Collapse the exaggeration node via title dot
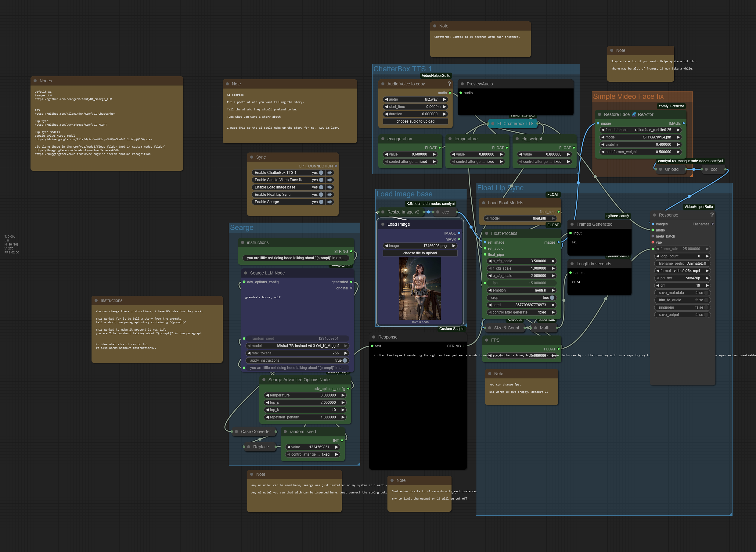Viewport: 756px width, 552px height. [x=383, y=139]
